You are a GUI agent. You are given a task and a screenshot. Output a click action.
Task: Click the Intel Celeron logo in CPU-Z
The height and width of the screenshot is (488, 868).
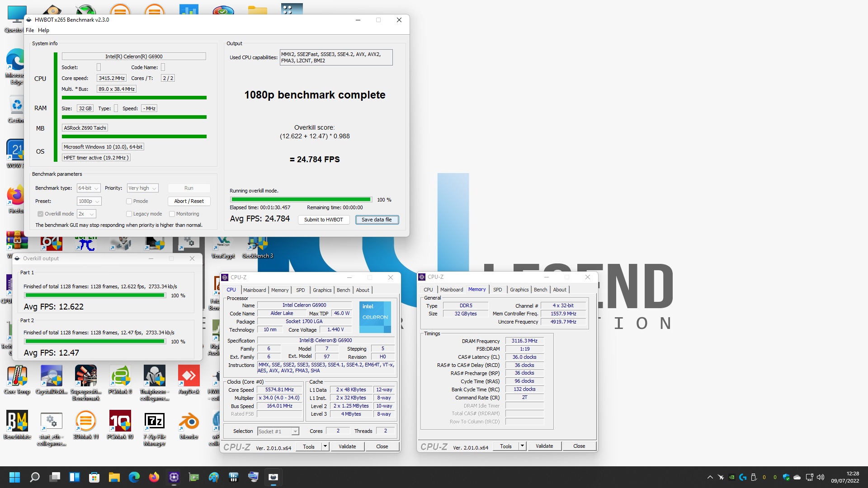[x=375, y=317]
